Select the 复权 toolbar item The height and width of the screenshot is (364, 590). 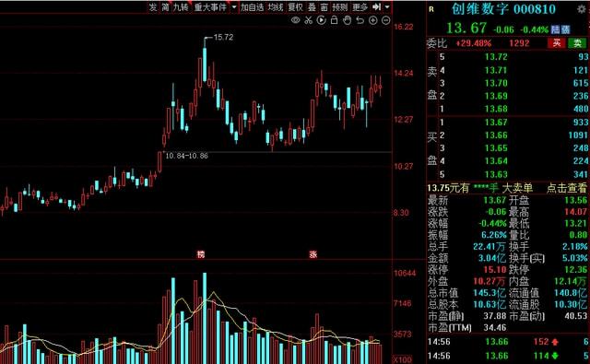pyautogui.click(x=295, y=7)
